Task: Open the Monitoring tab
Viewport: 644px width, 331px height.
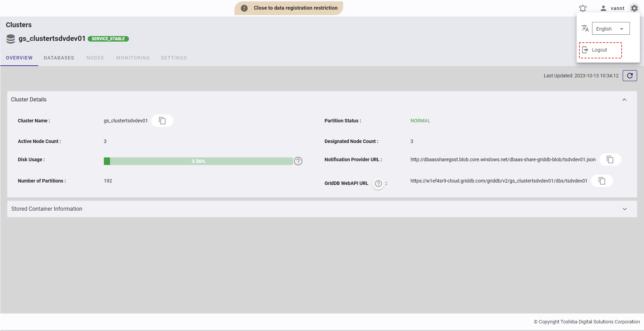Action: click(x=133, y=58)
